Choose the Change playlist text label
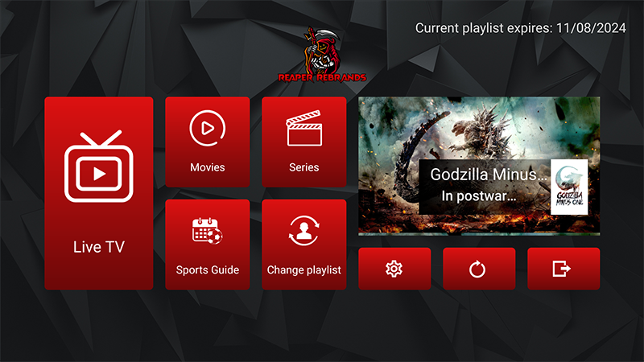The width and height of the screenshot is (644, 362). [303, 270]
